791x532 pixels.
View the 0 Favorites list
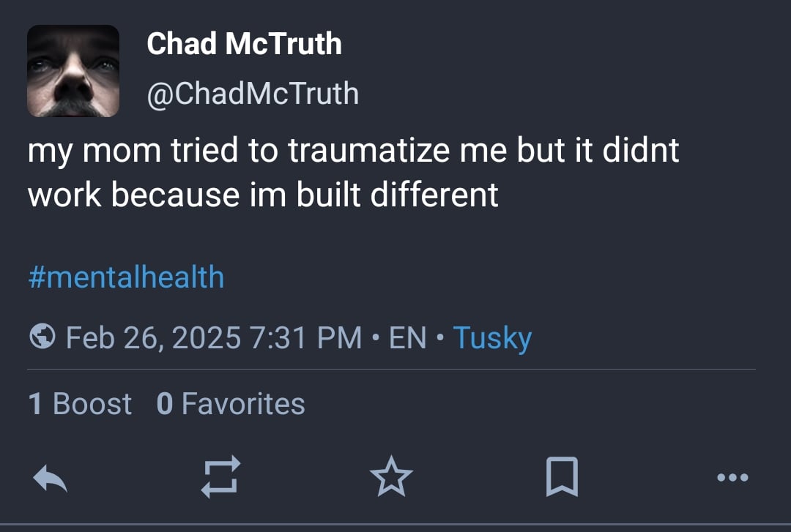231,403
